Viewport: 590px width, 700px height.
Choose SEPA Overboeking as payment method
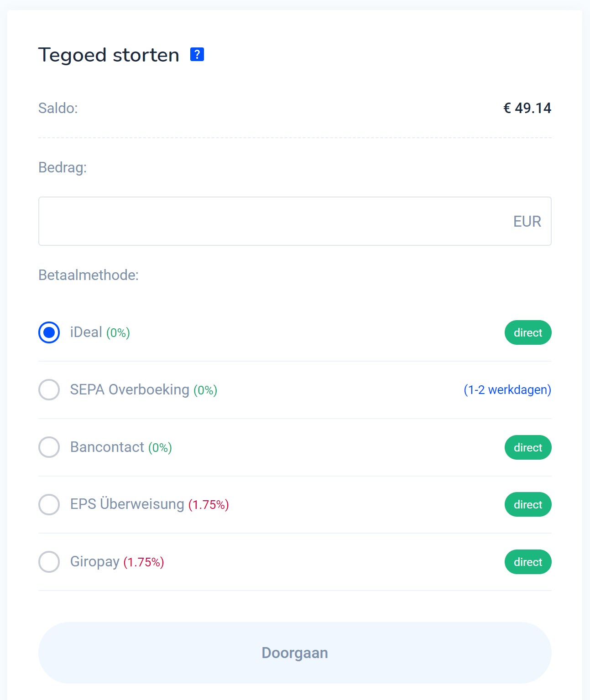48,390
